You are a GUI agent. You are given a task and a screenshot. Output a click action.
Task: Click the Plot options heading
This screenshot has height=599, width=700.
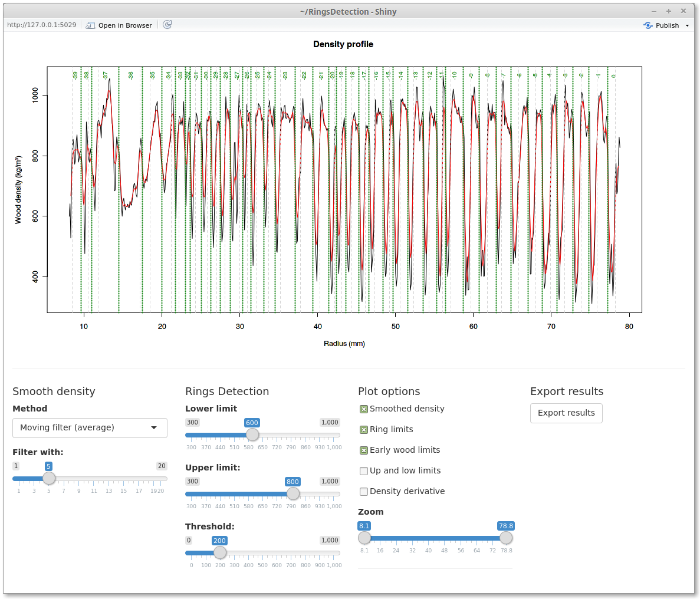[389, 391]
